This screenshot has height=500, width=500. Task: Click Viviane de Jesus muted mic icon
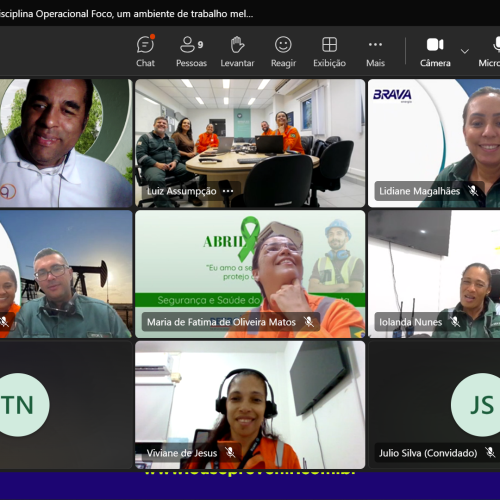point(230,453)
